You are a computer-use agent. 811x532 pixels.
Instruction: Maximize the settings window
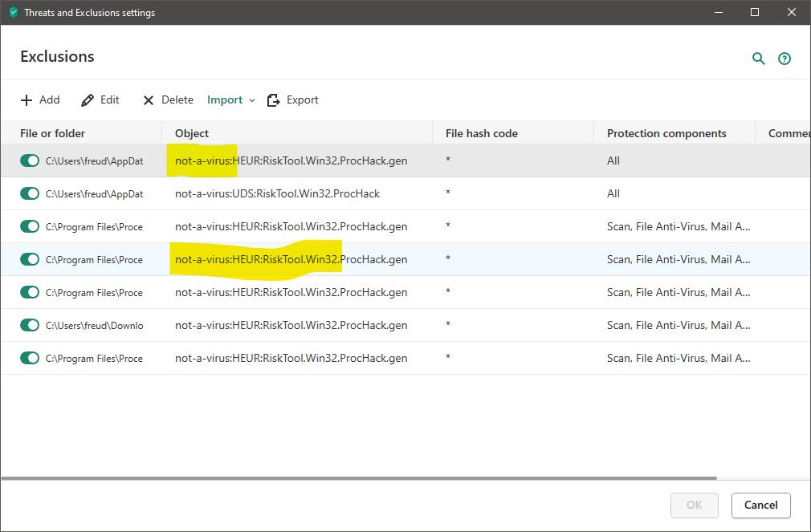tap(754, 12)
